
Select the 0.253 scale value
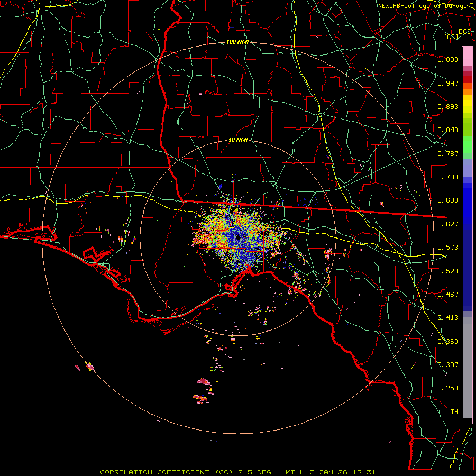pos(448,388)
